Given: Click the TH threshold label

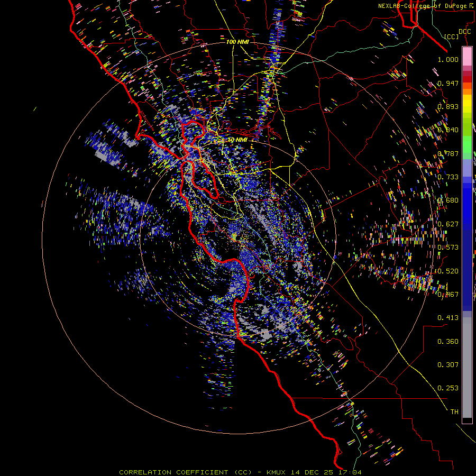Looking at the screenshot, I should point(454,412).
